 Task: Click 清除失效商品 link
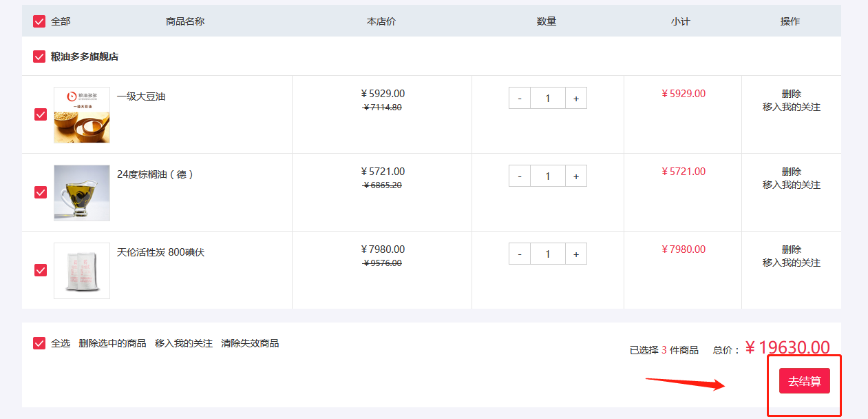[x=250, y=343]
